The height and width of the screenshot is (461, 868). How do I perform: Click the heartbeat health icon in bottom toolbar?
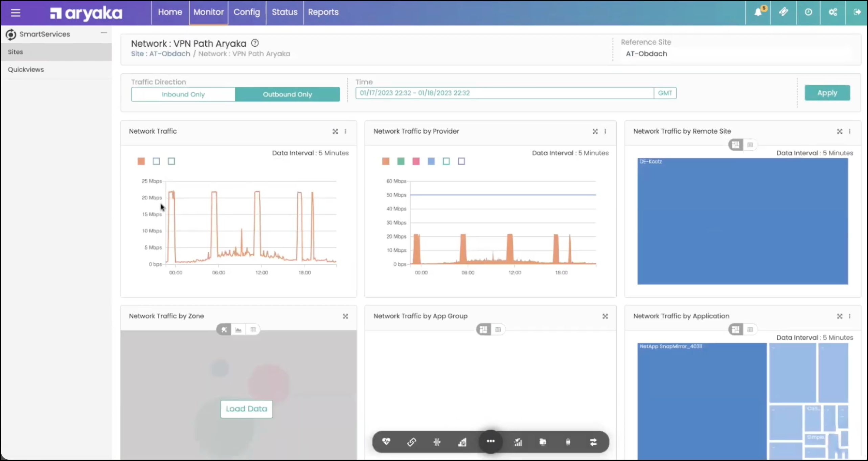(x=386, y=441)
